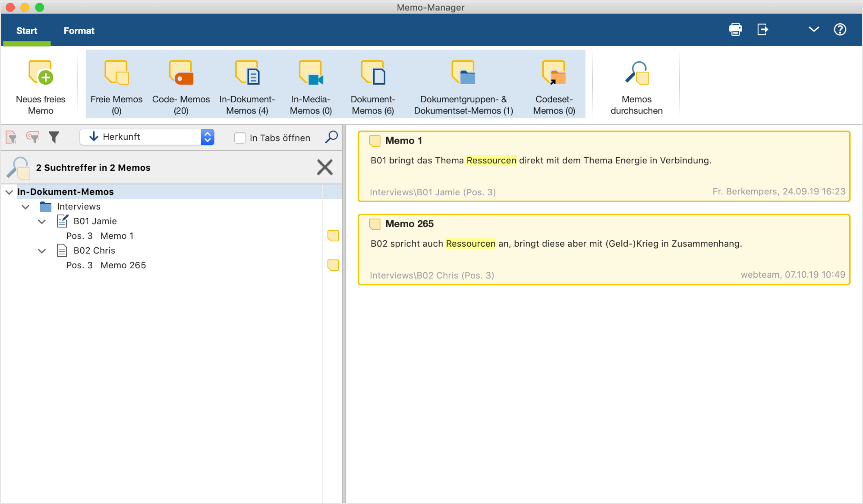This screenshot has height=504, width=863.
Task: Click the print icon
Action: pyautogui.click(x=735, y=30)
